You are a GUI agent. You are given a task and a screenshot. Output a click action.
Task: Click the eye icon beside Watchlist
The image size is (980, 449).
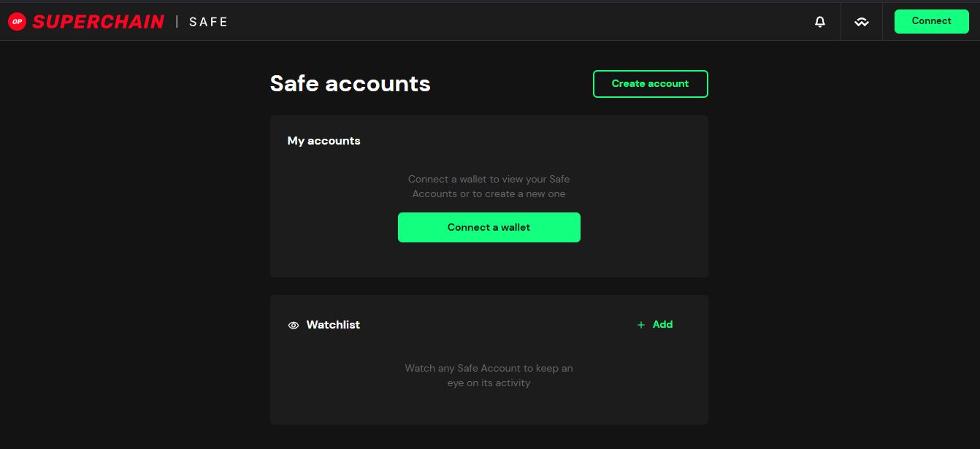[x=294, y=326]
